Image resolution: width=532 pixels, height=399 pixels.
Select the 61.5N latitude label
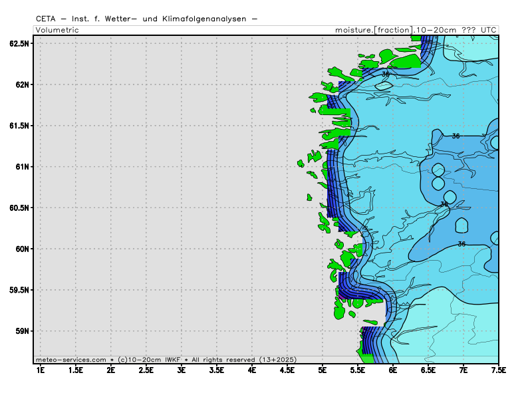pyautogui.click(x=19, y=126)
